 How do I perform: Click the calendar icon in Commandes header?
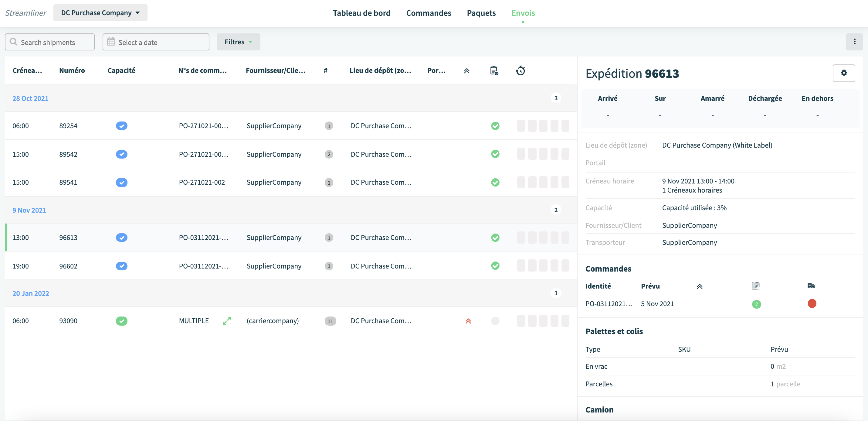756,286
